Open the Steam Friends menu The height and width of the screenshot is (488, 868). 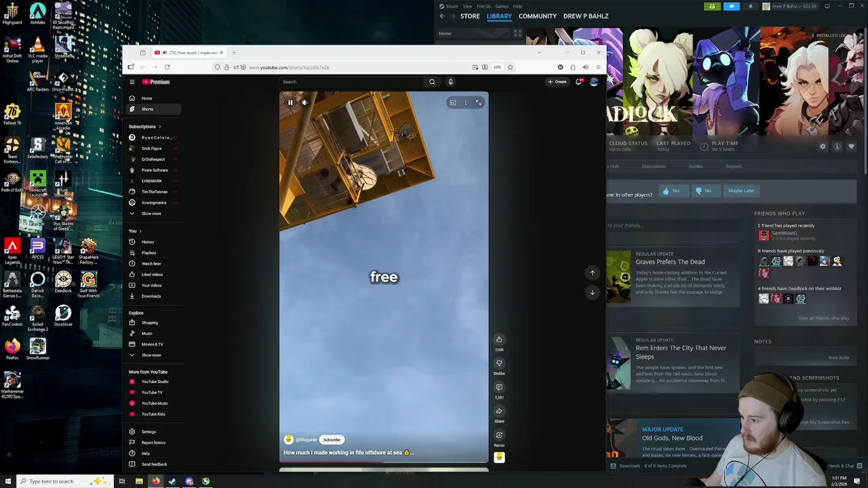point(484,6)
